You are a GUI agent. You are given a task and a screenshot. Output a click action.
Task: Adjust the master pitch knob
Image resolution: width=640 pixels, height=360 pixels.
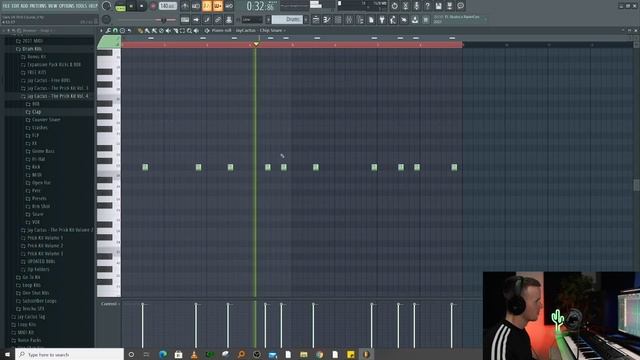point(107,20)
